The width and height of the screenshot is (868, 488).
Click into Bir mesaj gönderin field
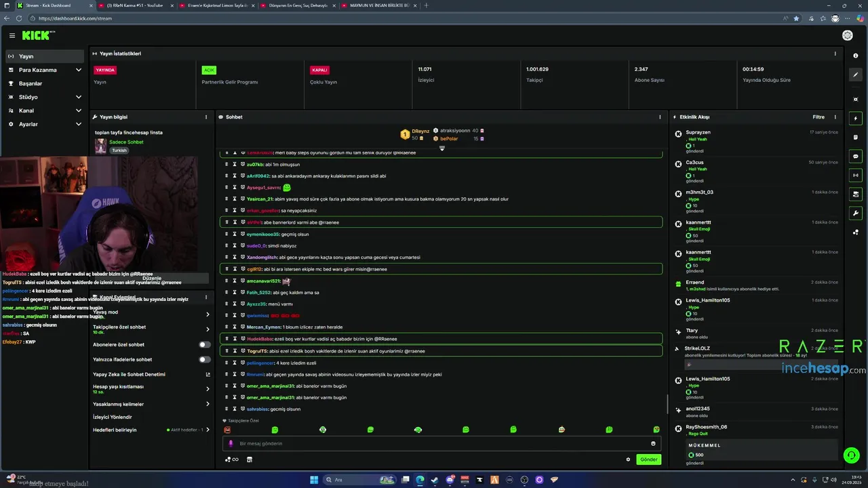tap(441, 443)
